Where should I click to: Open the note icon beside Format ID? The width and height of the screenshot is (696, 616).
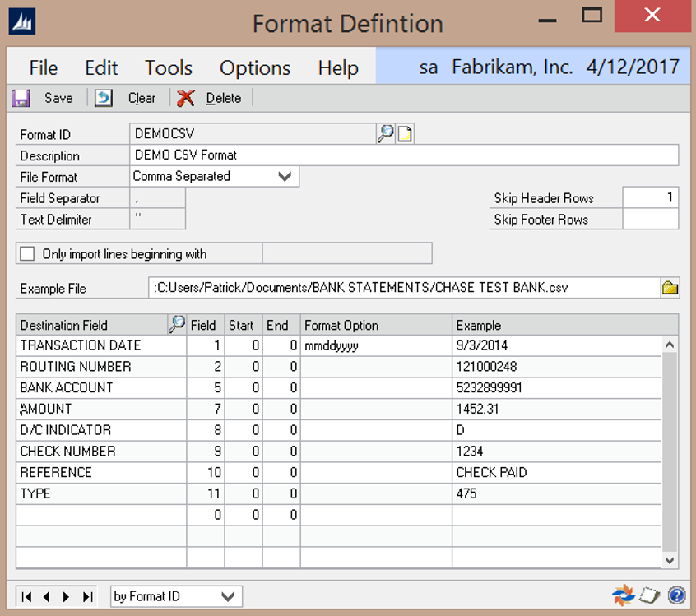(x=404, y=134)
